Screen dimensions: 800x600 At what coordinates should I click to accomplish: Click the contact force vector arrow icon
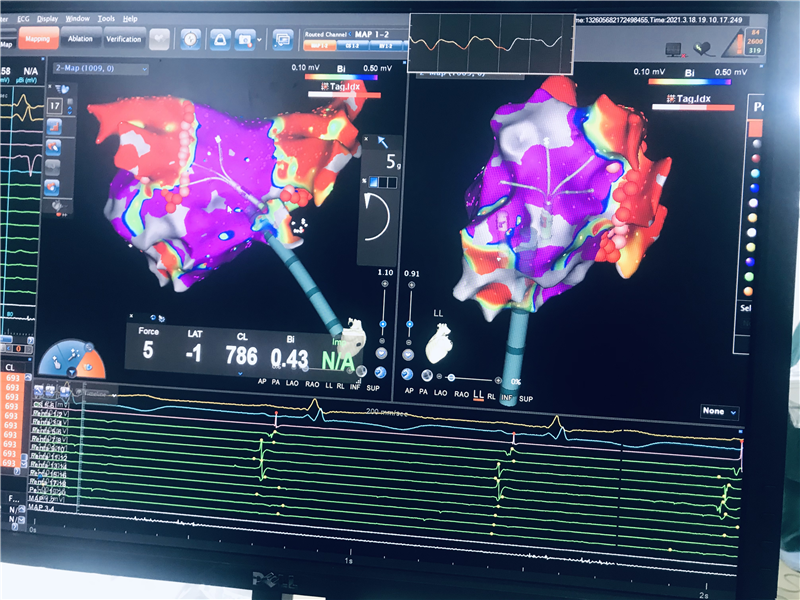(x=382, y=144)
